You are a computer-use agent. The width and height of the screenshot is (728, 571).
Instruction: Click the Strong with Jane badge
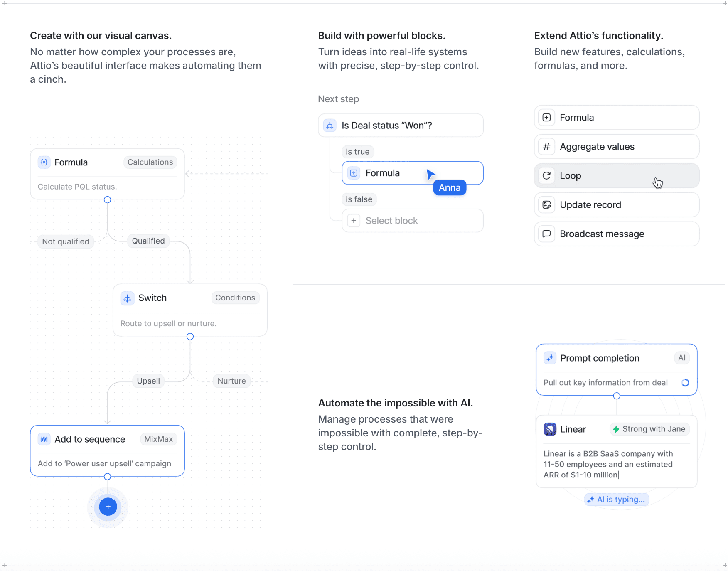pos(649,429)
